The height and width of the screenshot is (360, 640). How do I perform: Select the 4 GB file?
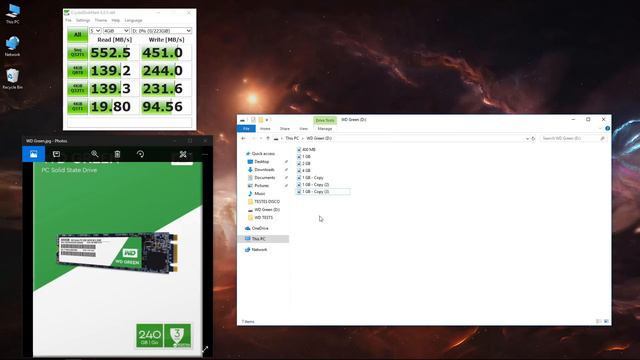pyautogui.click(x=304, y=170)
